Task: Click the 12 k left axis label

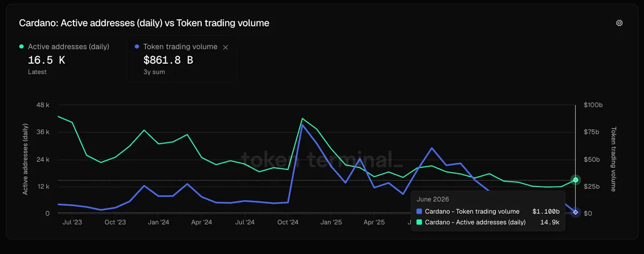Action: coord(43,186)
